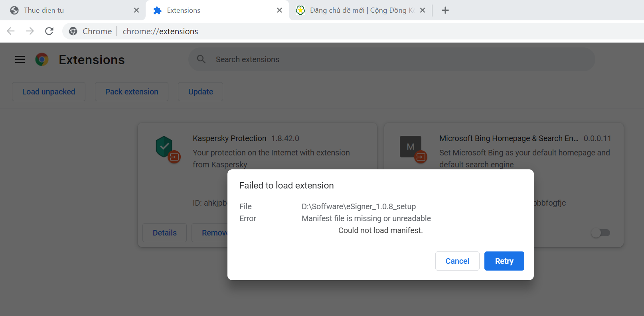The height and width of the screenshot is (316, 644).
Task: Click the Update extensions button
Action: (x=200, y=92)
